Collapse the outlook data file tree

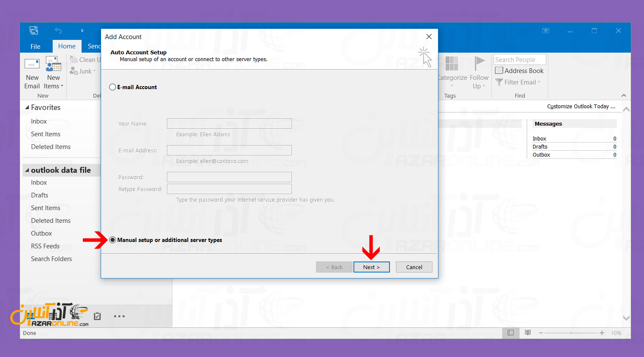click(27, 170)
